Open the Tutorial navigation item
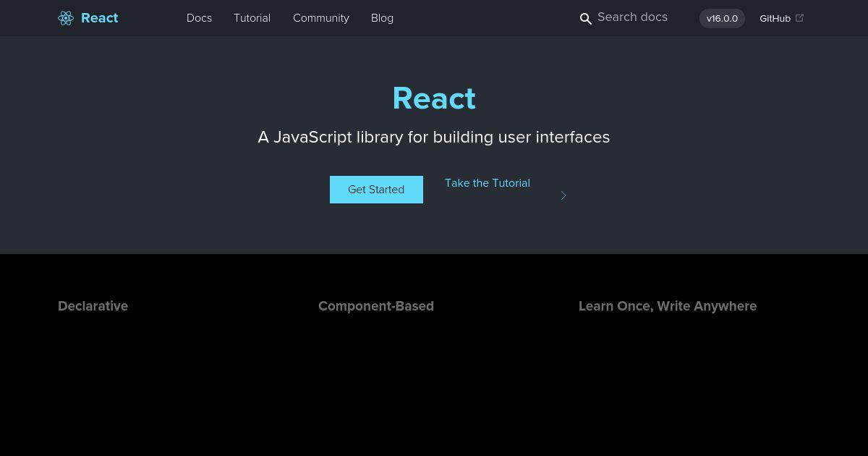The height and width of the screenshot is (456, 868). [252, 18]
